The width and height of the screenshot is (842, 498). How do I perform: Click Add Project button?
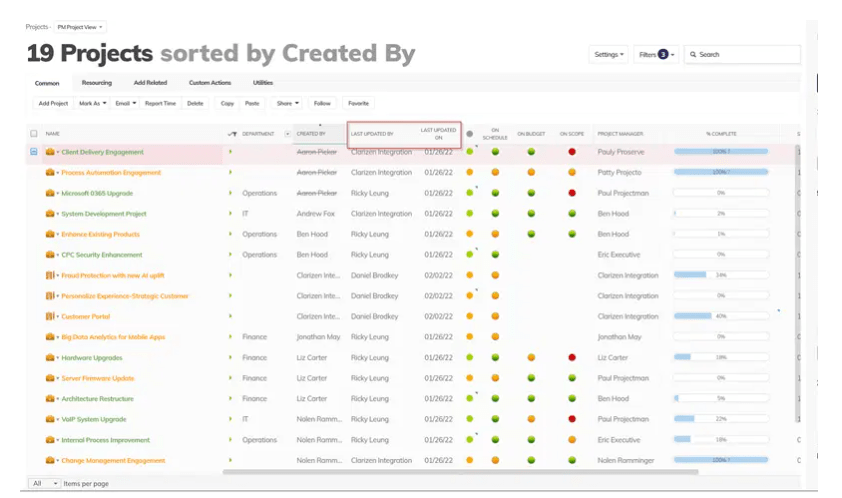pyautogui.click(x=53, y=103)
